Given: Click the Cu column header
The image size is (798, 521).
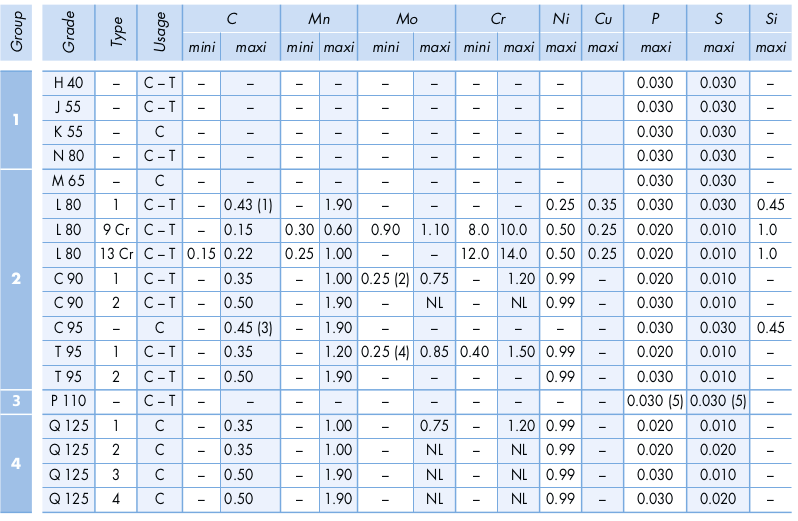Looking at the screenshot, I should [603, 19].
